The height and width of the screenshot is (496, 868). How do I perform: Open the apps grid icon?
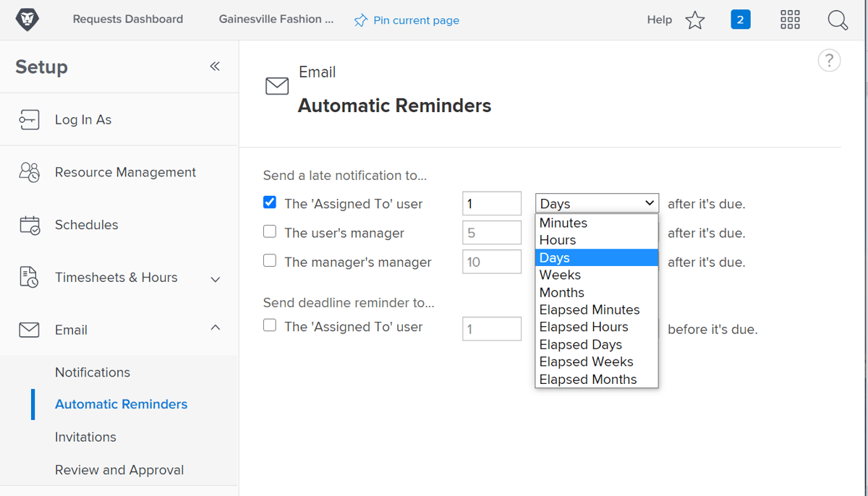click(x=790, y=20)
